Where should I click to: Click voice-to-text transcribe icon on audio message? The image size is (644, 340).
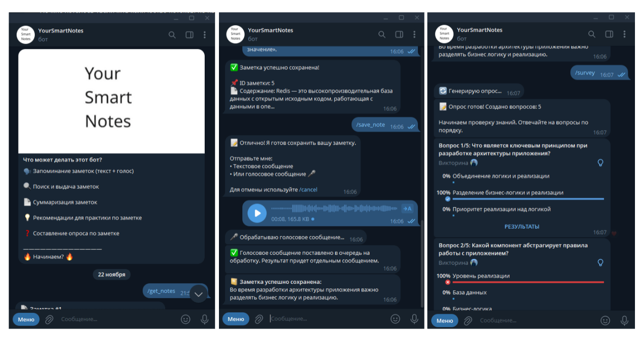407,208
